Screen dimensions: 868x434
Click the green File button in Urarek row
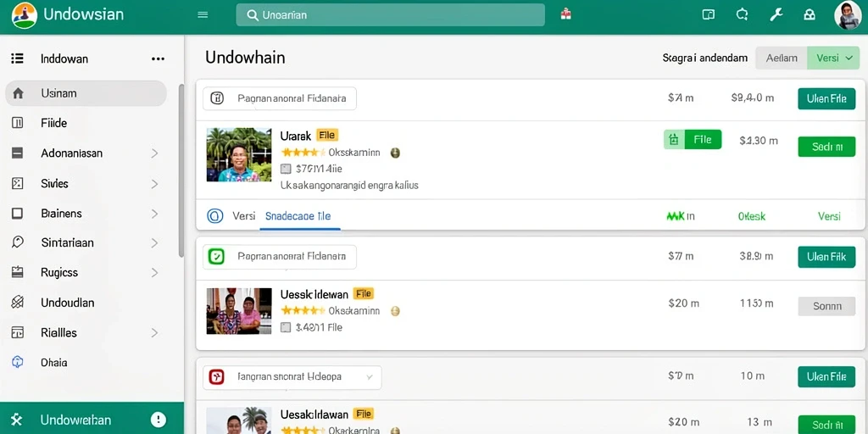point(703,140)
